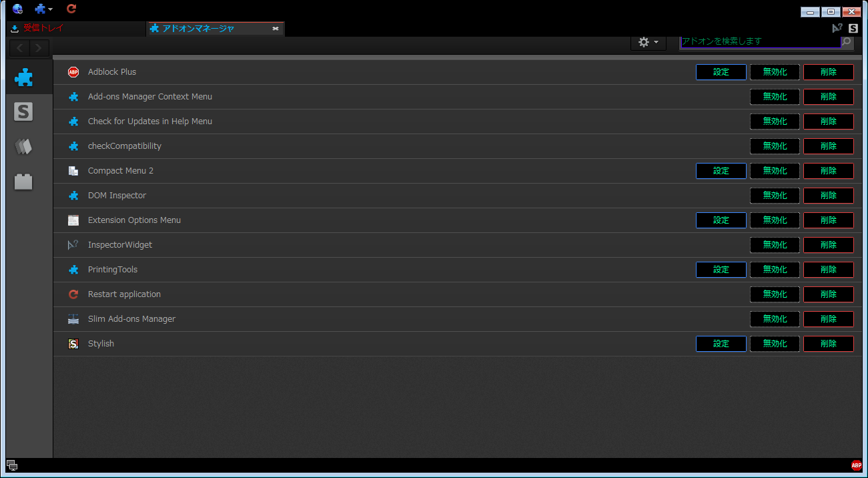Viewport: 868px width, 478px height.
Task: Click the Add-ons Manager Context Menu puzzle icon
Action: pos(73,97)
